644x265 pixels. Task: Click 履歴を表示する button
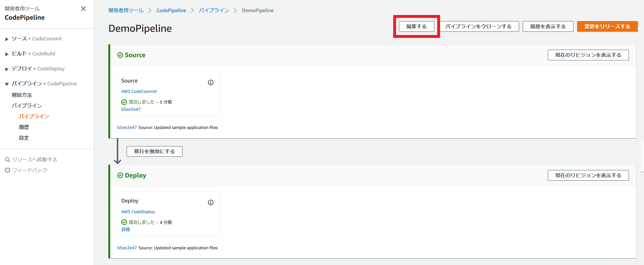click(x=548, y=26)
